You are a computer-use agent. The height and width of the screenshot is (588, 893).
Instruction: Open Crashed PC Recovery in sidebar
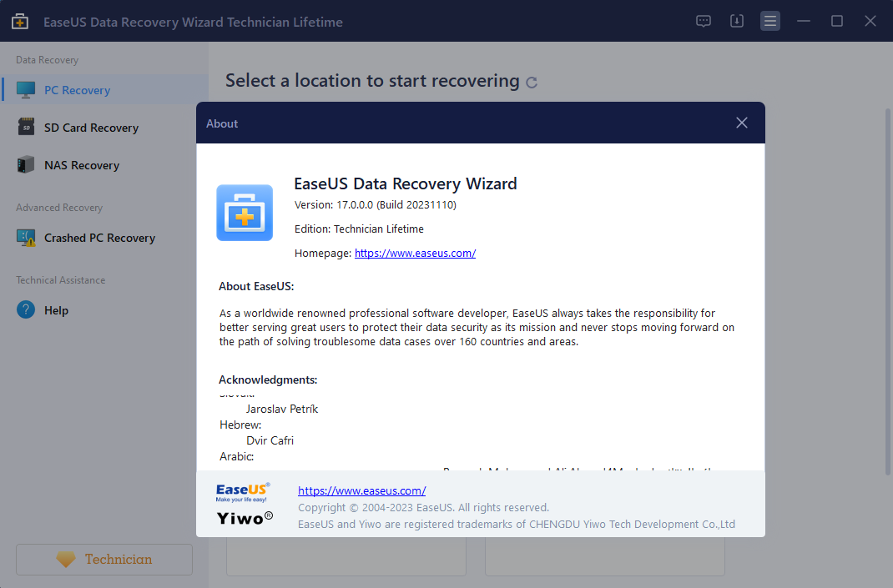105,238
